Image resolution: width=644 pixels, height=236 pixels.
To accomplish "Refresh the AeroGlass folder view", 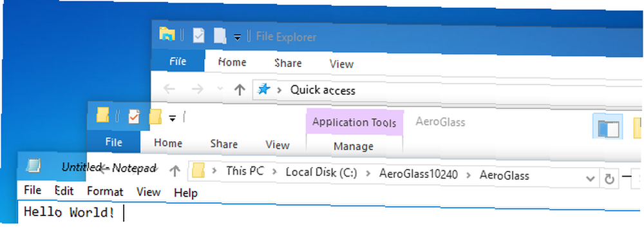I will pyautogui.click(x=609, y=179).
